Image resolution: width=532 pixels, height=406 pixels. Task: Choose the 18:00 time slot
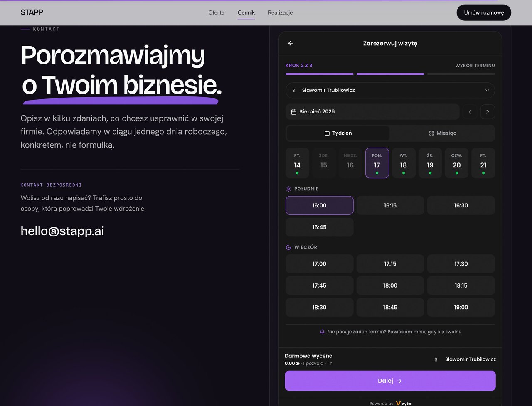point(390,285)
